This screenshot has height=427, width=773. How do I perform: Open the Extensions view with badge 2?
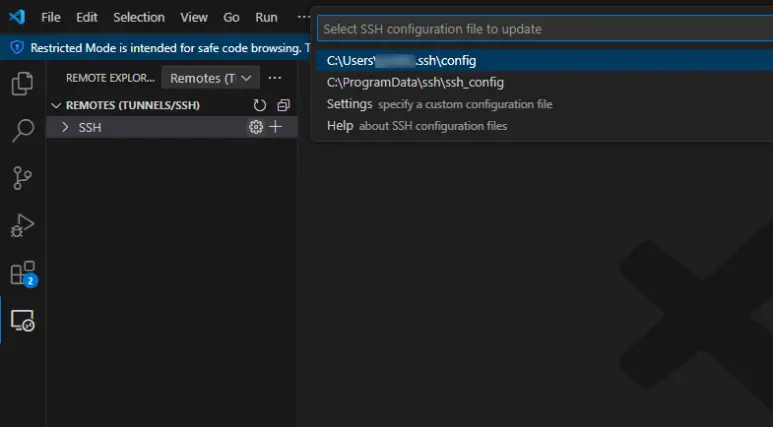click(24, 274)
